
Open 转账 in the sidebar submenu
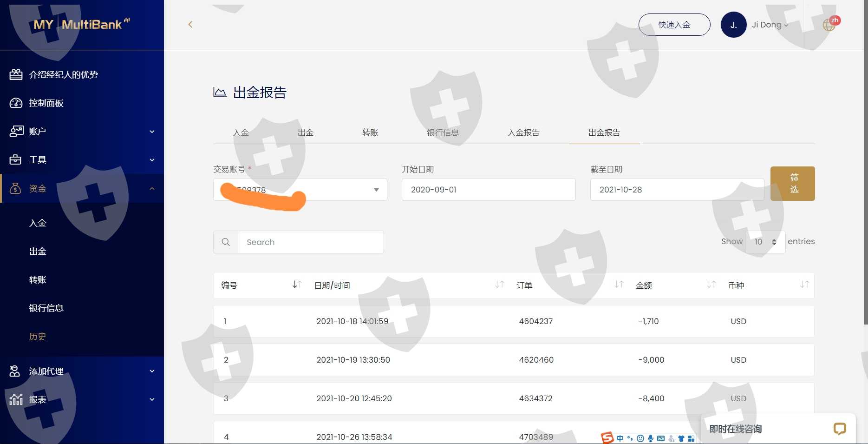(x=38, y=280)
